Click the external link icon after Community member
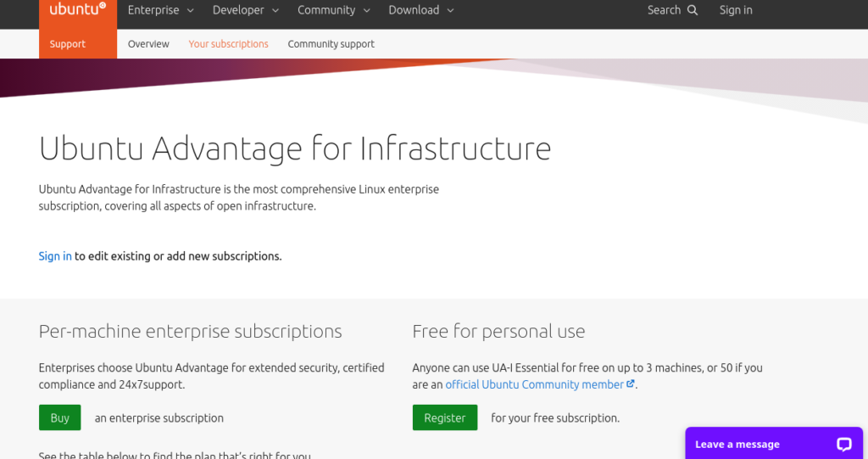The image size is (868, 459). click(x=630, y=383)
